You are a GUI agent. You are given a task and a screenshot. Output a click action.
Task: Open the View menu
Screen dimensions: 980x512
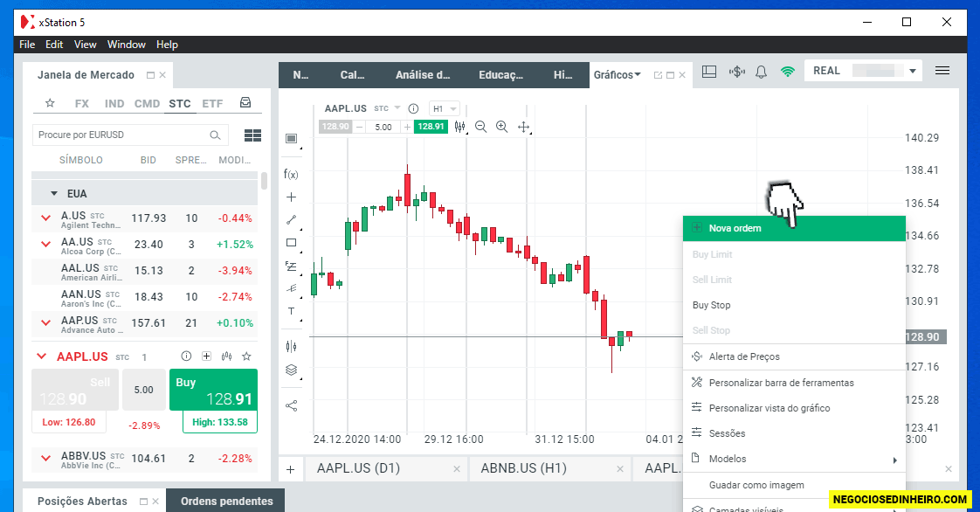coord(85,45)
